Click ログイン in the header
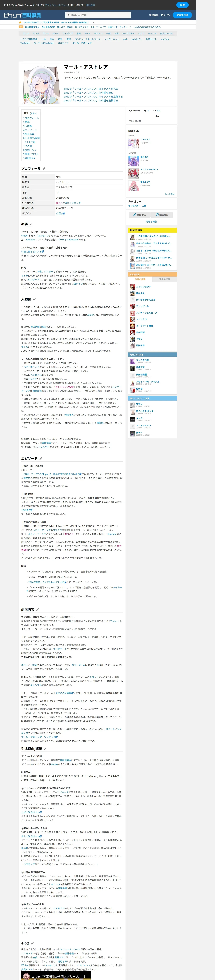 166,15
